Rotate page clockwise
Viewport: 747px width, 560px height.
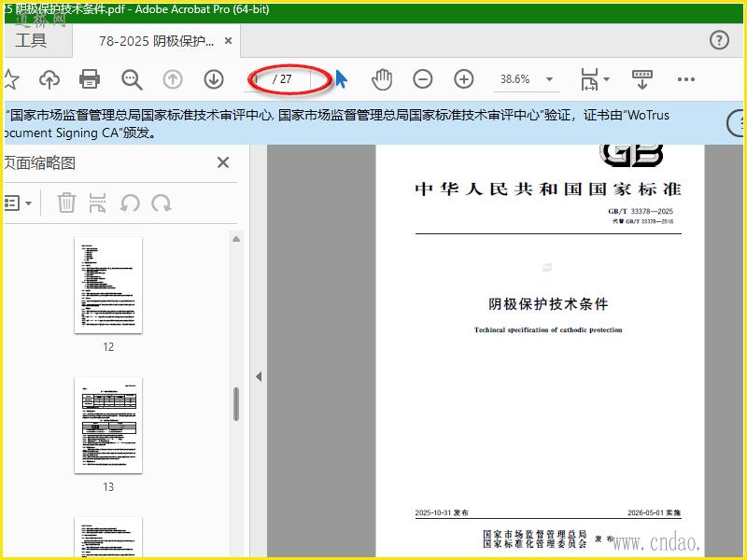[x=162, y=203]
